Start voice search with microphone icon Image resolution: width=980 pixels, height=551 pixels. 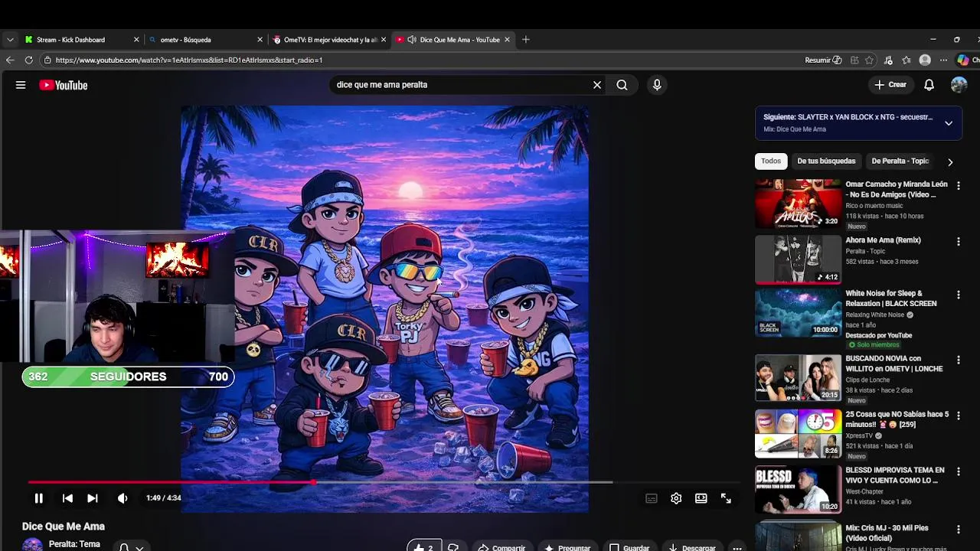pyautogui.click(x=657, y=85)
